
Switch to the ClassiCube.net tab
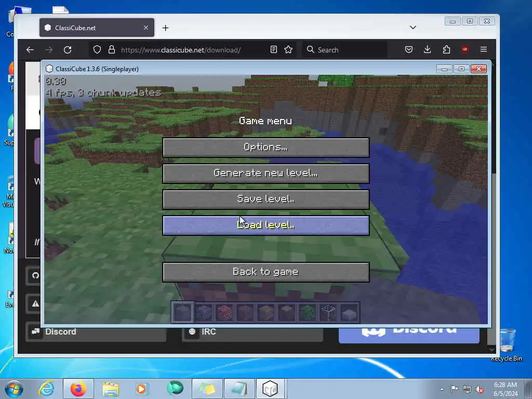97,28
